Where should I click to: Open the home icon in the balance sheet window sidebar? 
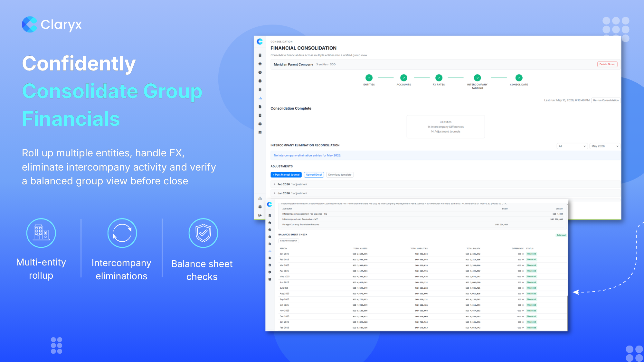click(x=270, y=223)
